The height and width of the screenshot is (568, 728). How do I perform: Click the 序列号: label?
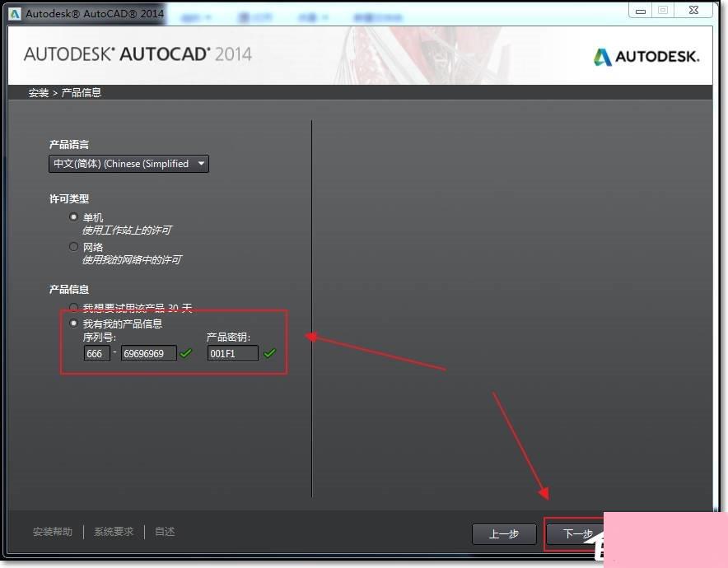[100, 338]
